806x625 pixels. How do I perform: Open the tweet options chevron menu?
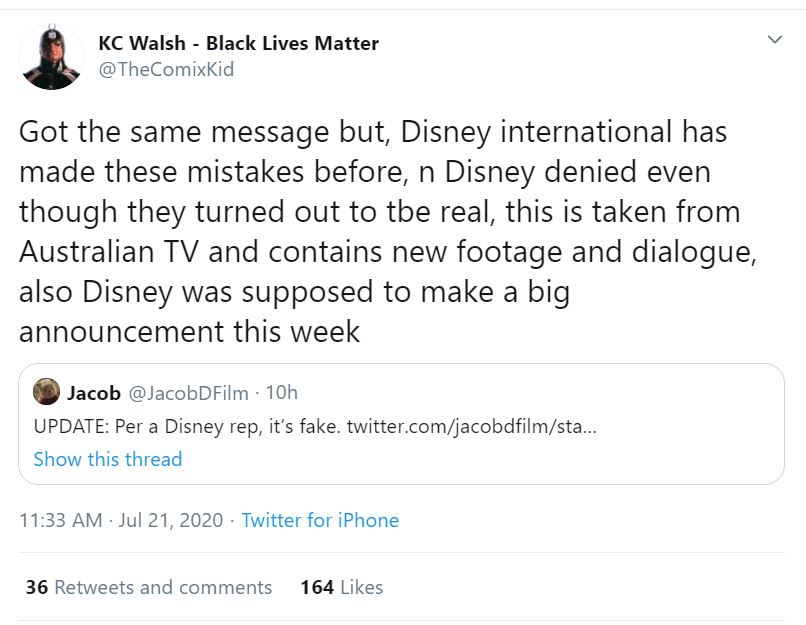(773, 40)
